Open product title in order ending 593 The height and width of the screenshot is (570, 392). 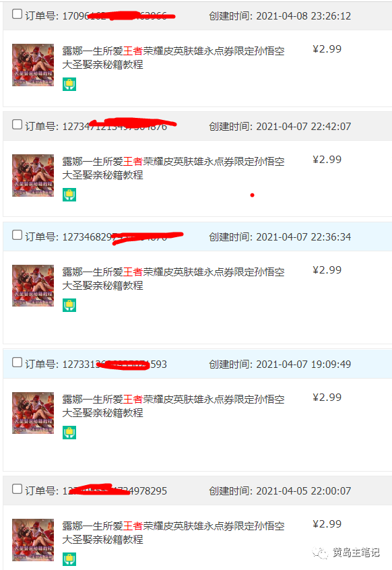click(x=173, y=406)
